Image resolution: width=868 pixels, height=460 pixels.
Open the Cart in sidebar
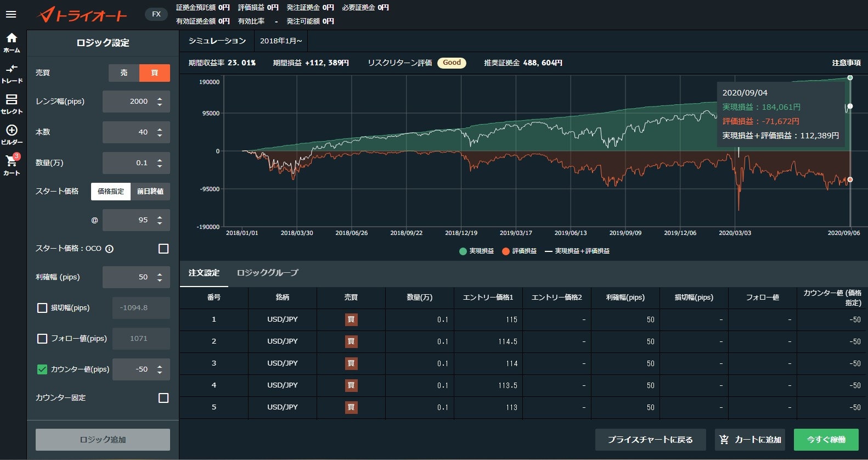click(x=12, y=165)
